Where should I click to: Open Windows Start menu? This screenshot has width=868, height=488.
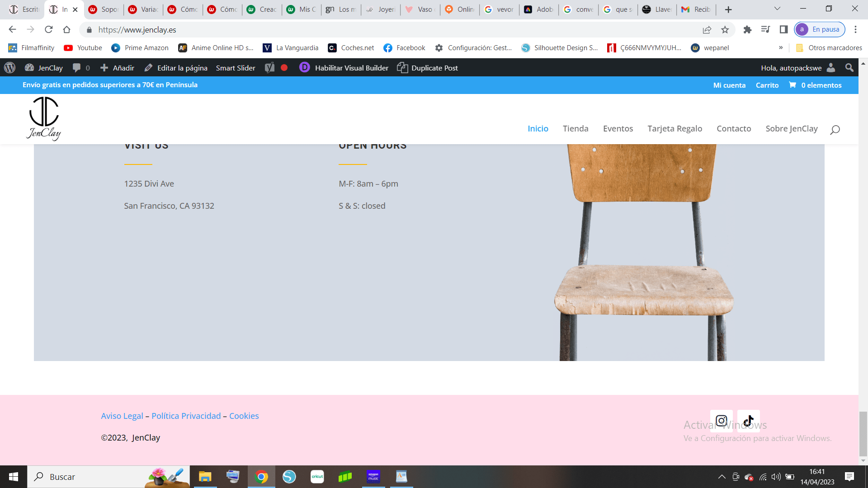14,477
